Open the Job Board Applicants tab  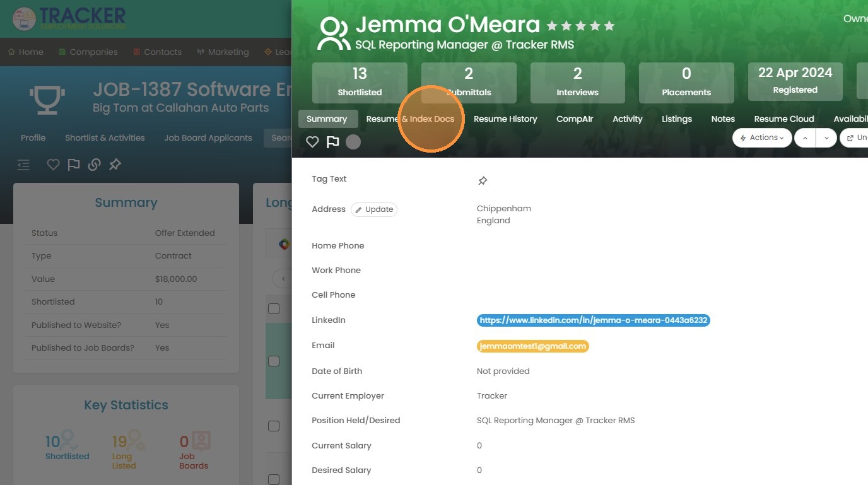point(208,137)
